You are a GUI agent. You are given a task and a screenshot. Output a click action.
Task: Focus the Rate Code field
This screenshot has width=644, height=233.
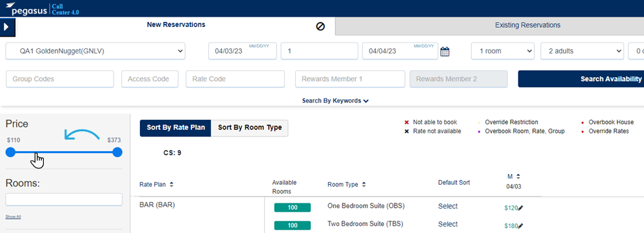point(235,79)
